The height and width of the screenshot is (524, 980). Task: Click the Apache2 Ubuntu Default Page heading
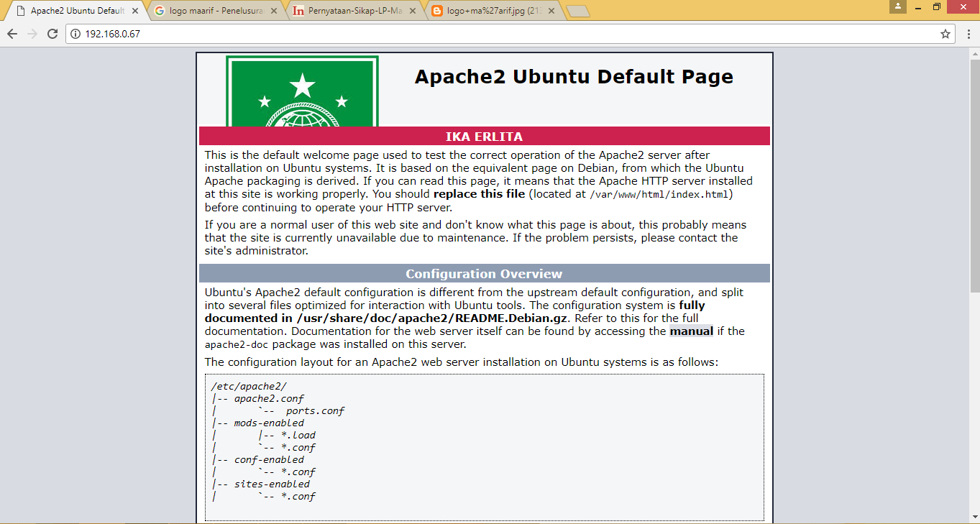coord(574,77)
